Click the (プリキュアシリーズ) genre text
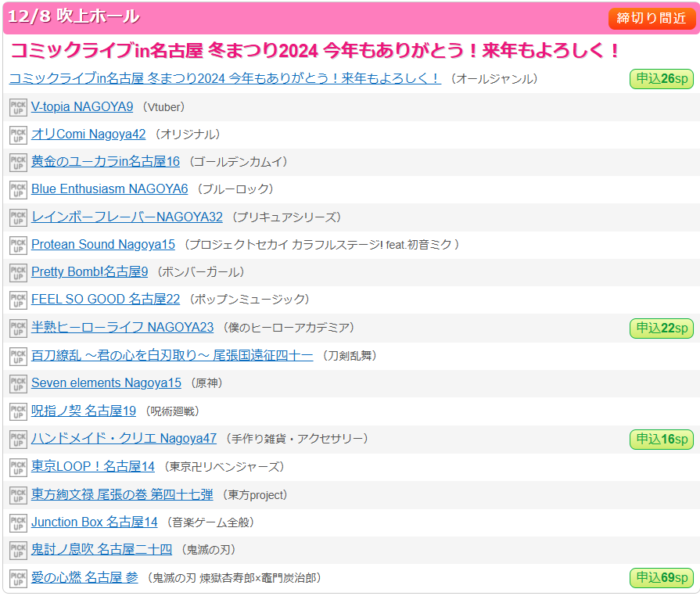The image size is (700, 596). pos(286,217)
